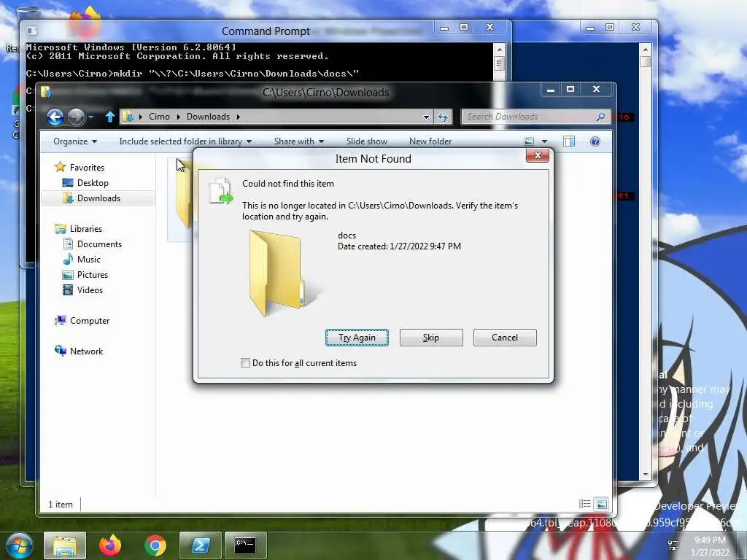Go up one folder level

pos(110,117)
